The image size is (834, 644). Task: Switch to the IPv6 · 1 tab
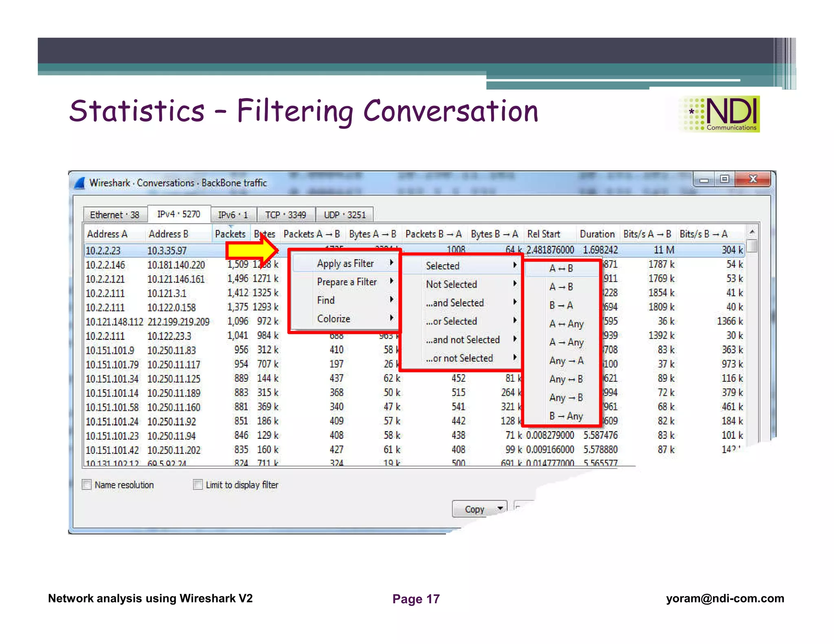pos(233,215)
